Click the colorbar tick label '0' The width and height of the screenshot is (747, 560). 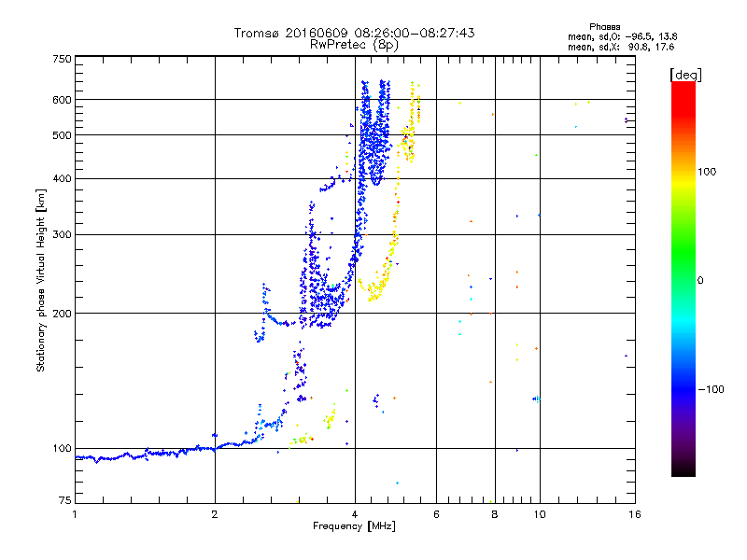point(700,281)
